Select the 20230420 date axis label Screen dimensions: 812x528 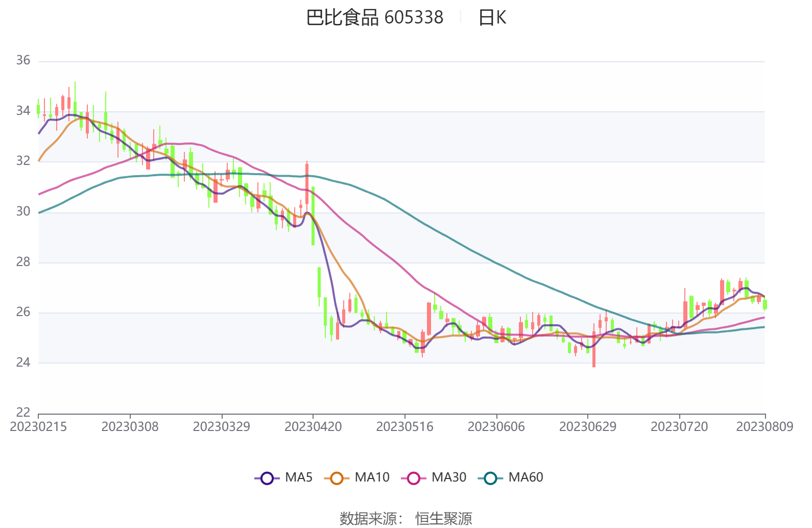[313, 427]
